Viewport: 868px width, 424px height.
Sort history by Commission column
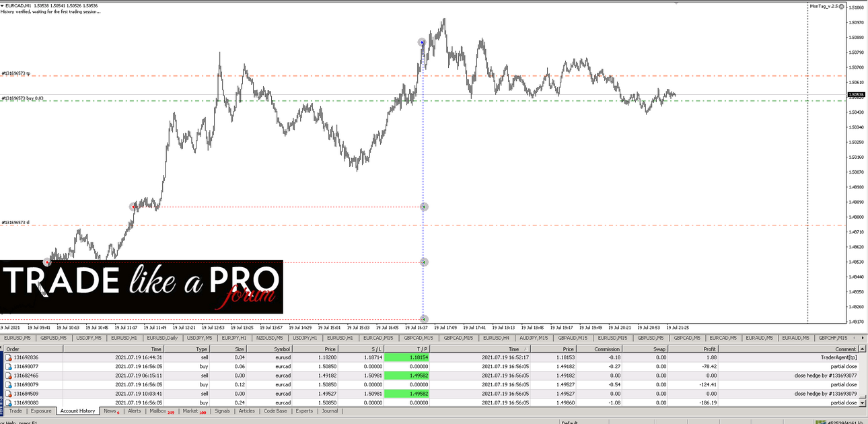[599, 349]
